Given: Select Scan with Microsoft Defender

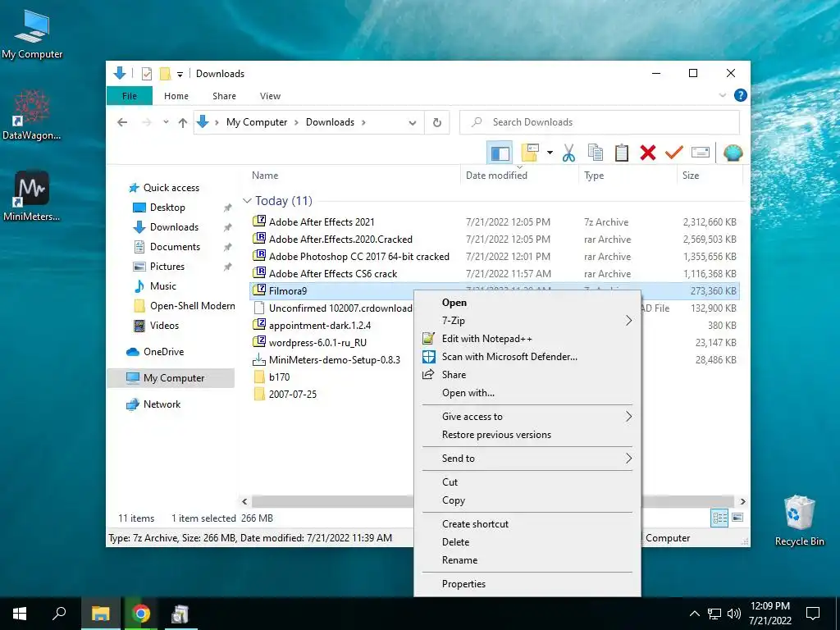Looking at the screenshot, I should (x=509, y=357).
